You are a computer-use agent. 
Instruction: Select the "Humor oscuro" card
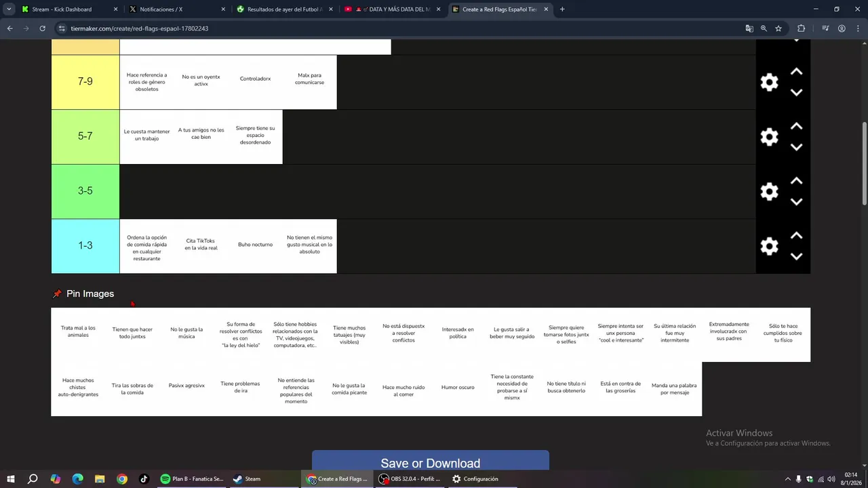458,389
